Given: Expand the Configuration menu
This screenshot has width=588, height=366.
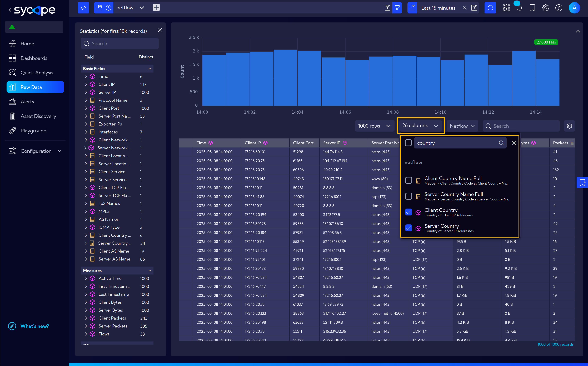Looking at the screenshot, I should [x=35, y=151].
